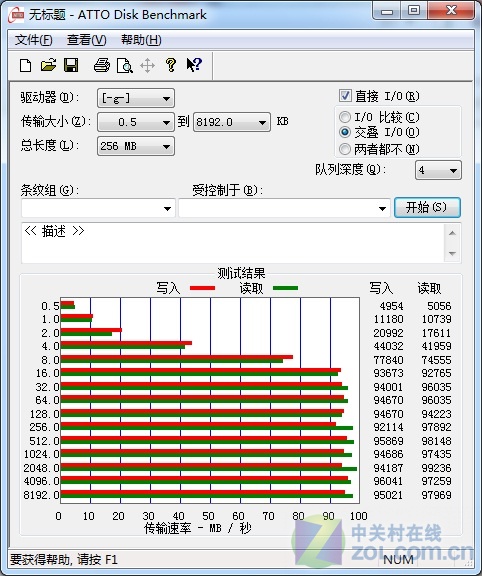Click write value 95869
The image size is (482, 576).
pos(388,441)
